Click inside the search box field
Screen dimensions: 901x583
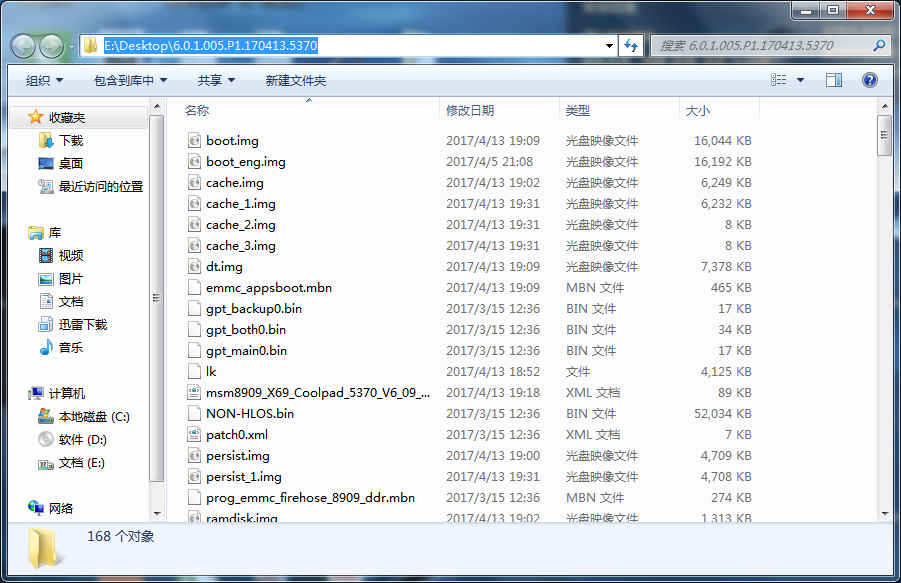(760, 46)
